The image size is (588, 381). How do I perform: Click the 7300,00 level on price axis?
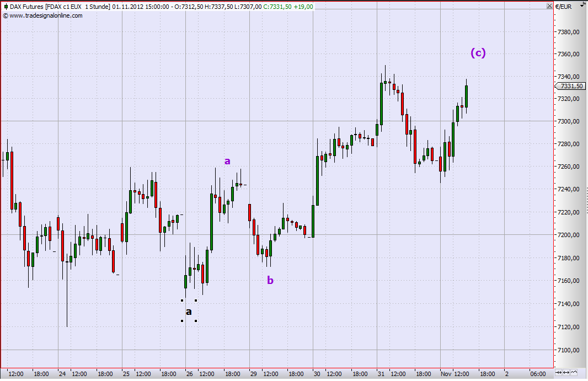(x=568, y=121)
